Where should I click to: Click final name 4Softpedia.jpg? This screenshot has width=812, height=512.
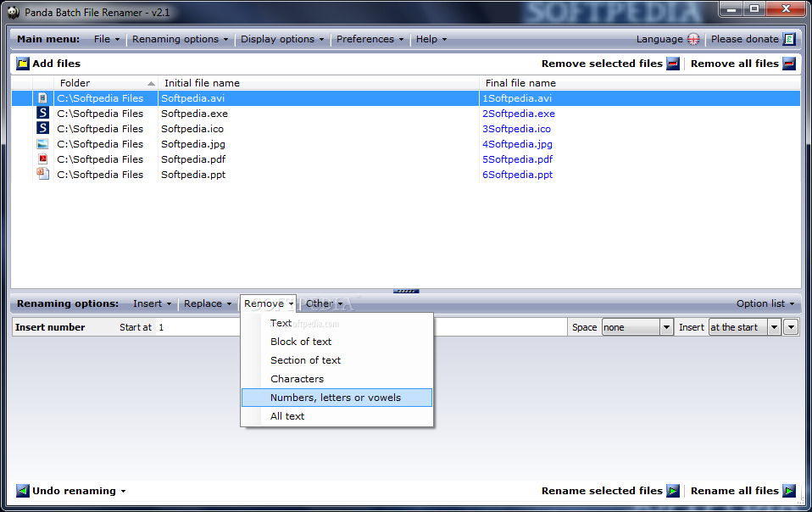click(x=517, y=144)
